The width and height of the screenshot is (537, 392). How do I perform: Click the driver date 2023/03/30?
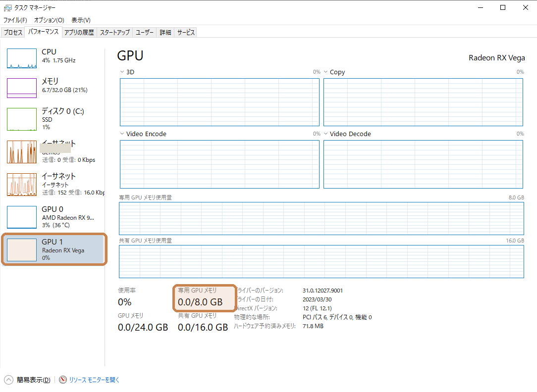point(317,299)
